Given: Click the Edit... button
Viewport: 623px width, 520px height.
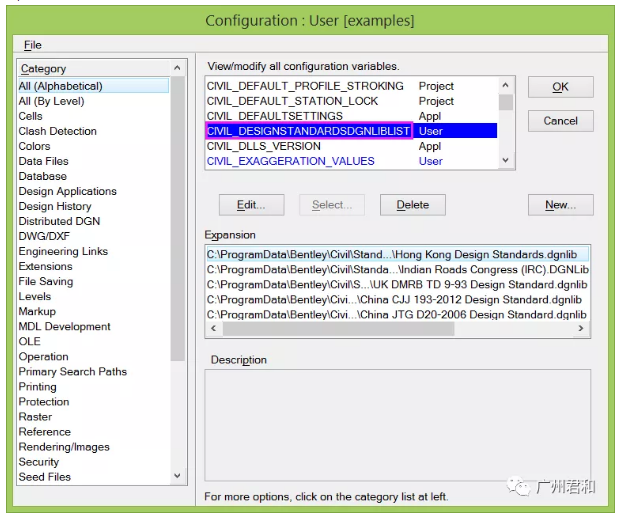Looking at the screenshot, I should click(251, 205).
